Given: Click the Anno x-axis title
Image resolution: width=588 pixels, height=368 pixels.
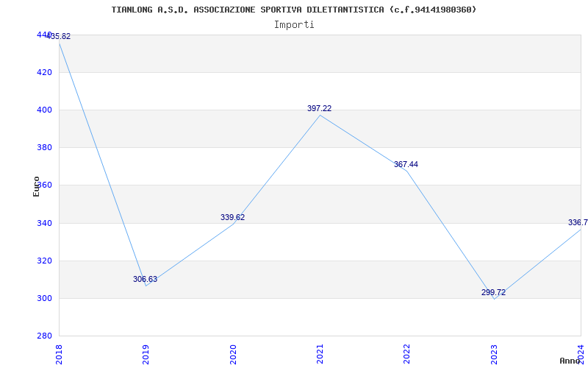Looking at the screenshot, I should [570, 361].
